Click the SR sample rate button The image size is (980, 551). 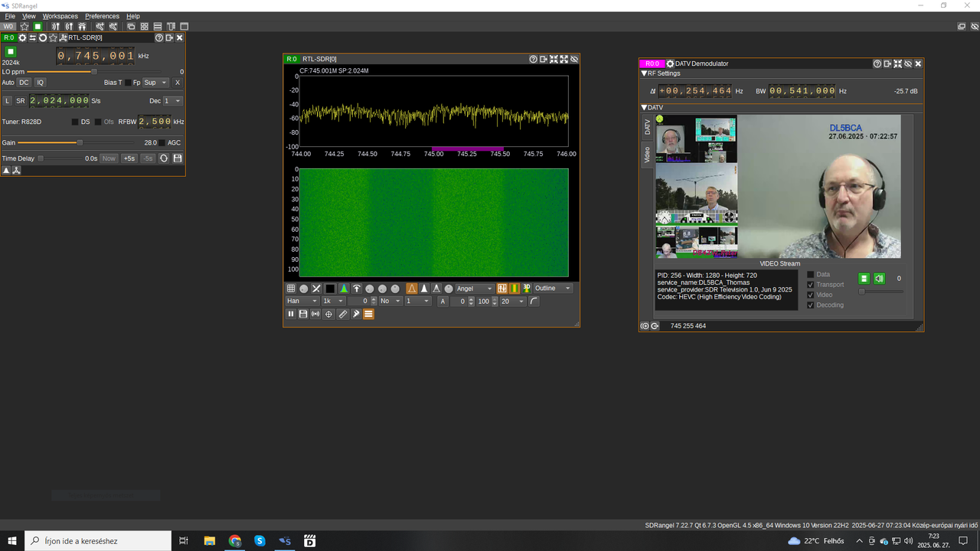point(21,101)
